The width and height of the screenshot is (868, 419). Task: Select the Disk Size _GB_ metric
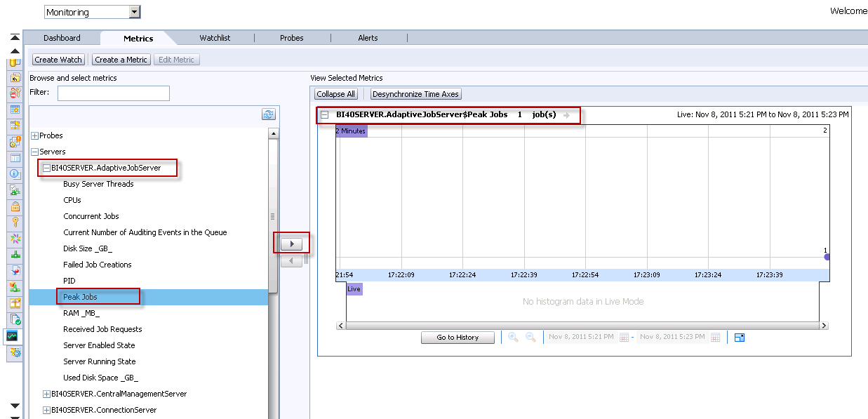tap(88, 248)
